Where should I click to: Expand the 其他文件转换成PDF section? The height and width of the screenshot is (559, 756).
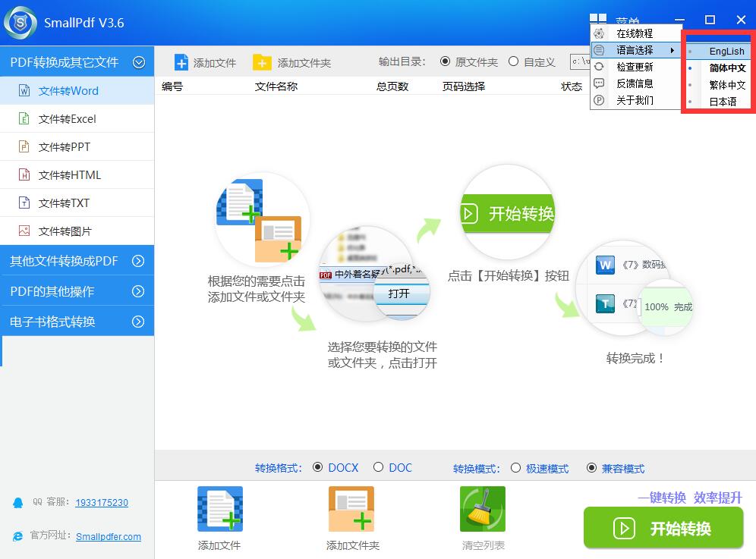click(x=138, y=261)
